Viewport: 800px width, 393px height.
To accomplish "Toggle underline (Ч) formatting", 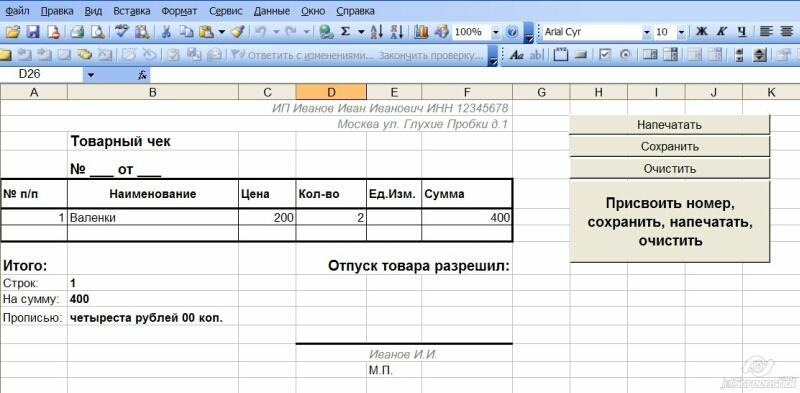I will [x=742, y=32].
